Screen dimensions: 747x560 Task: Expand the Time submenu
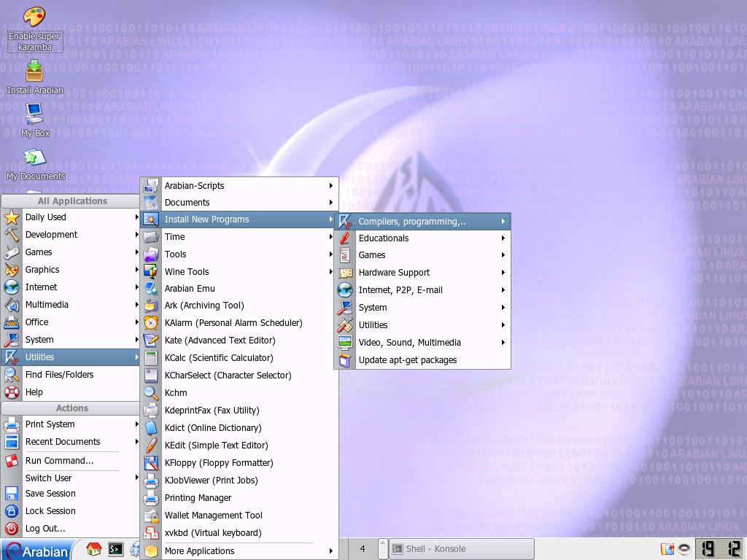239,237
